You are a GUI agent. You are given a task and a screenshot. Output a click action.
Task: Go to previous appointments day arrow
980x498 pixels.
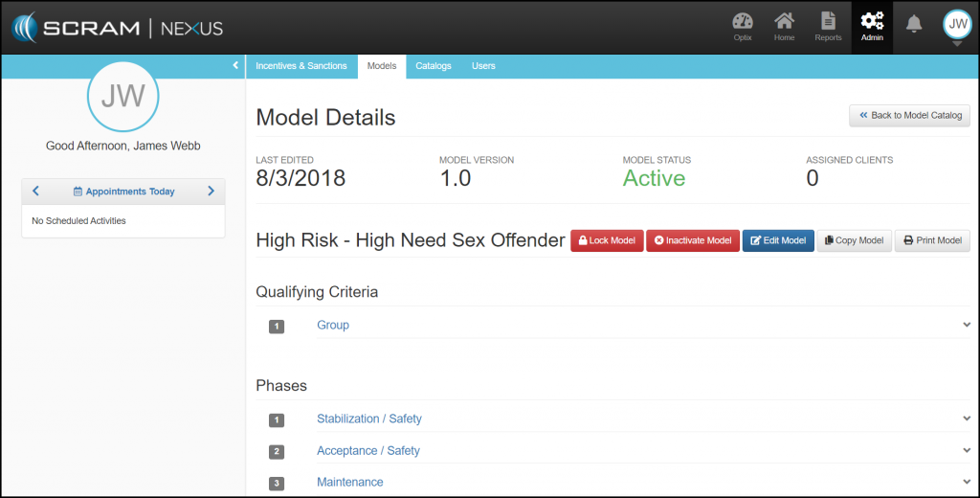coord(35,192)
